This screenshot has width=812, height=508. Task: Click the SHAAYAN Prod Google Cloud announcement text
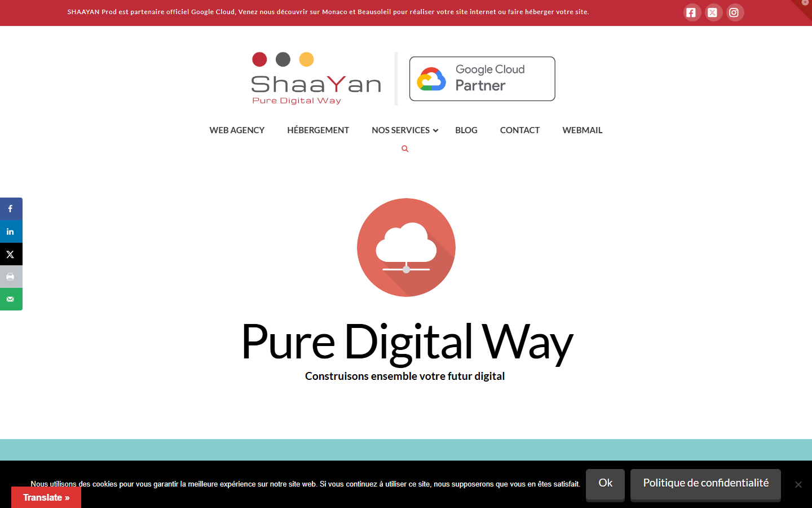tap(328, 12)
